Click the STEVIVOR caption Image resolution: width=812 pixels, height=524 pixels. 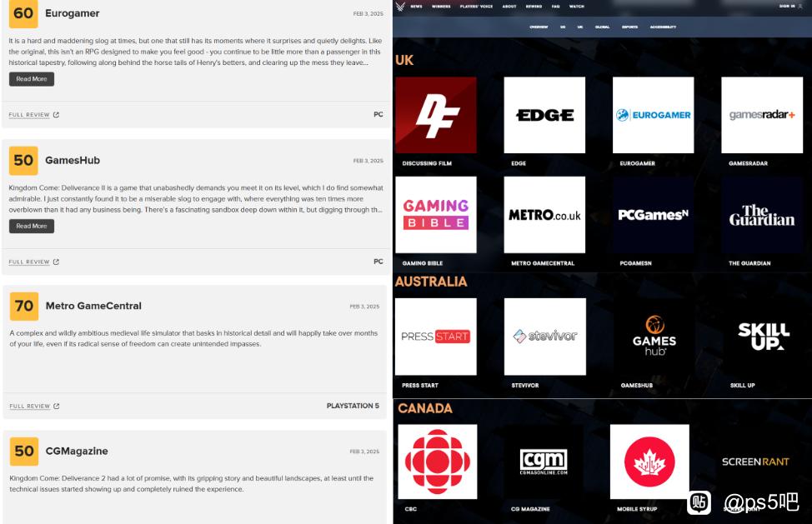[525, 386]
